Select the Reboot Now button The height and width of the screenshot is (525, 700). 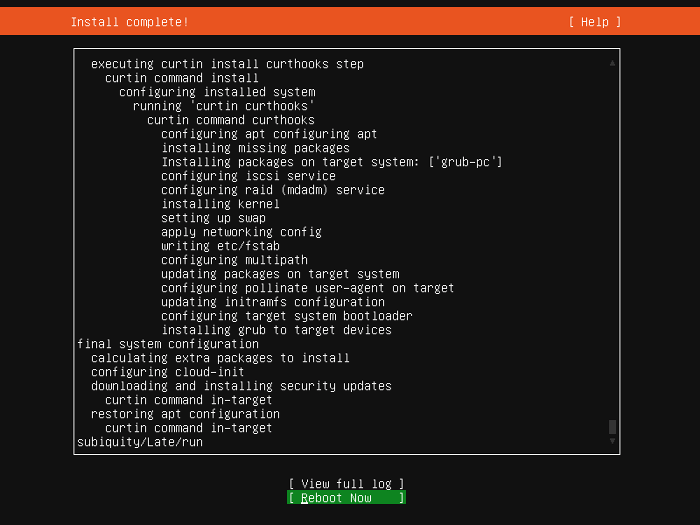[x=346, y=498]
